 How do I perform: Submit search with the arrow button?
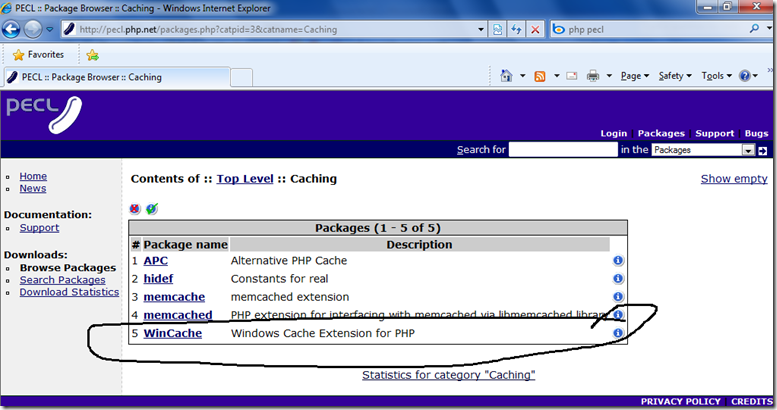click(x=763, y=150)
